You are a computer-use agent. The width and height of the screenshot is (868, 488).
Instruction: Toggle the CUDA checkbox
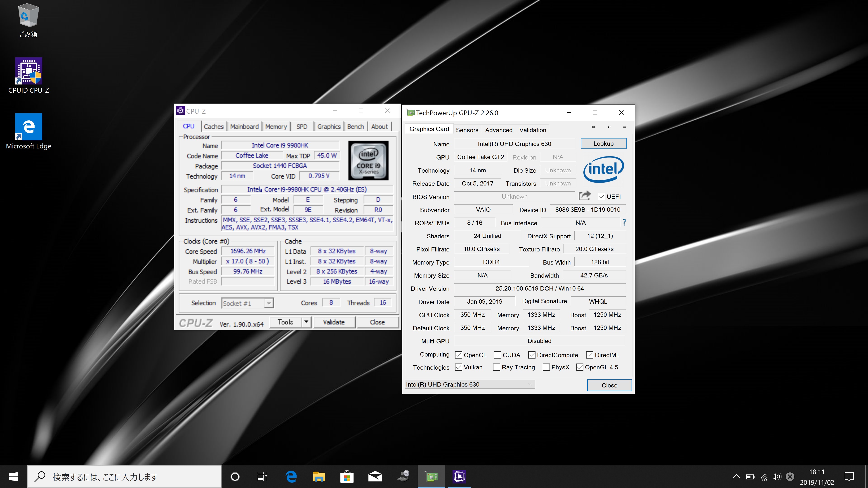tap(497, 355)
